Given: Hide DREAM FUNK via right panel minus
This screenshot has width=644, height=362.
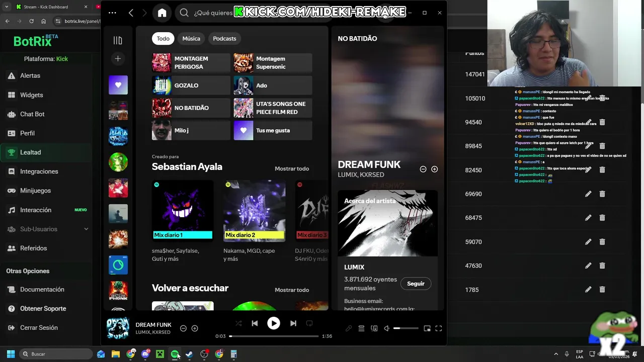Looking at the screenshot, I should click(423, 169).
